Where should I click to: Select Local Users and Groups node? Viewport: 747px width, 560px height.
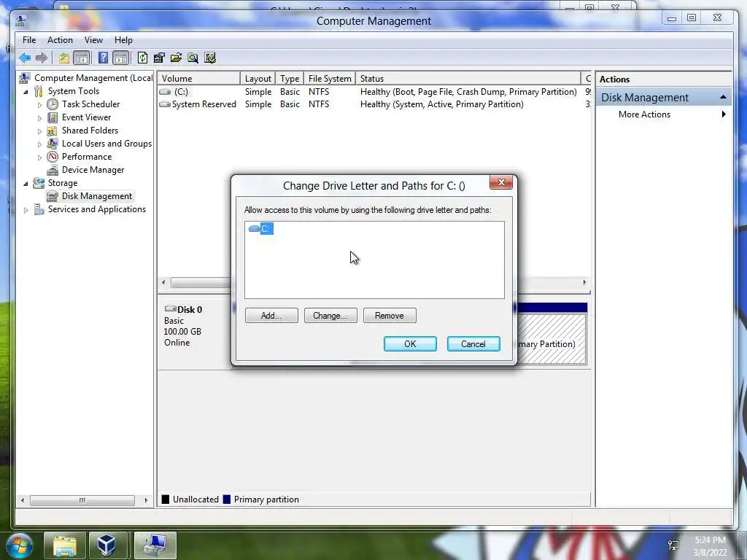pos(107,144)
